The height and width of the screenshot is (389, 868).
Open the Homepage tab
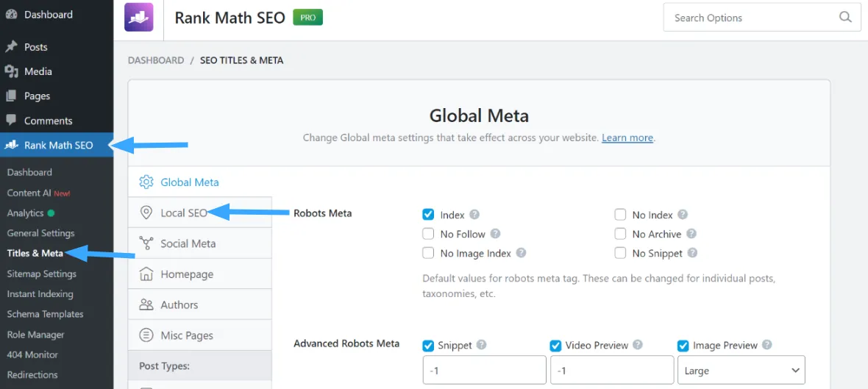click(x=200, y=274)
